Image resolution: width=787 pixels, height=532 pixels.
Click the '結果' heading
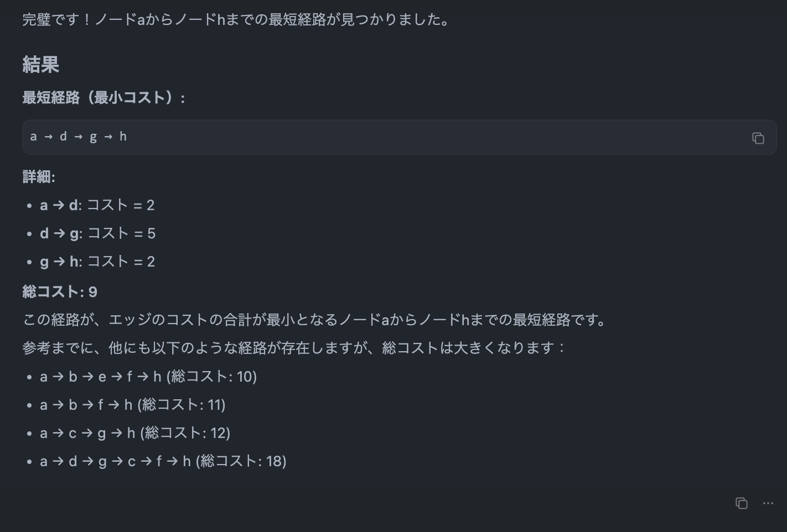tap(40, 65)
